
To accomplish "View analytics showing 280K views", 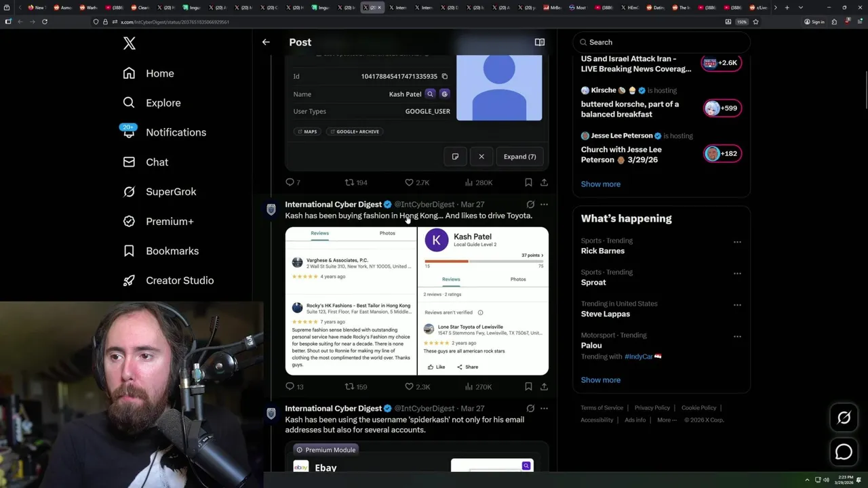I will [x=479, y=182].
